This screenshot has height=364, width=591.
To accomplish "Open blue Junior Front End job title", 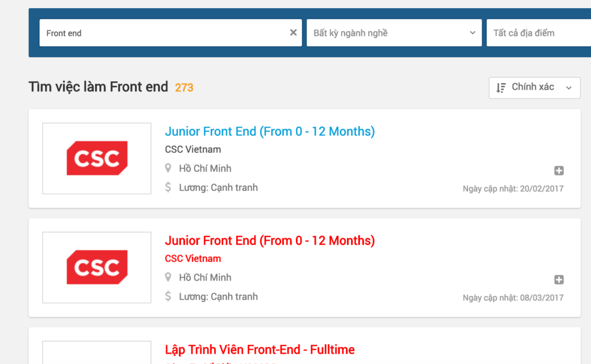I will tap(270, 131).
